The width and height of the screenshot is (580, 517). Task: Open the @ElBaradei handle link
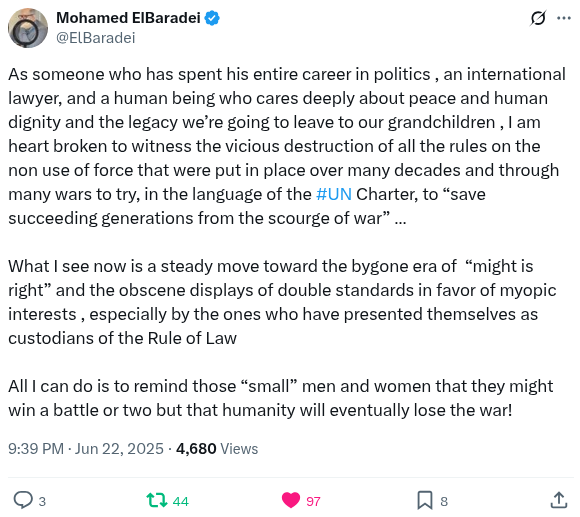tap(96, 38)
